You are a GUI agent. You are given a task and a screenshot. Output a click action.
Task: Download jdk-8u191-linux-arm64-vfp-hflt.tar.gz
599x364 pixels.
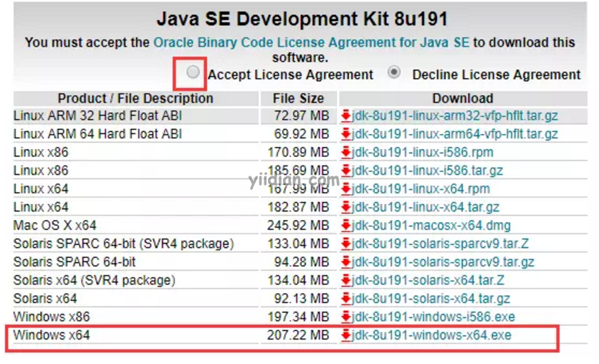(455, 134)
